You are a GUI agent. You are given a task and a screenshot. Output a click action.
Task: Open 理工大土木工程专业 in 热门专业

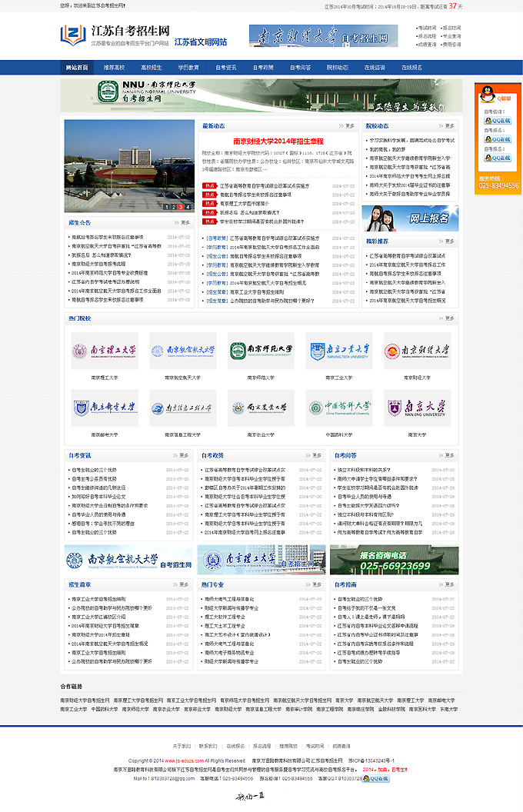(x=225, y=626)
